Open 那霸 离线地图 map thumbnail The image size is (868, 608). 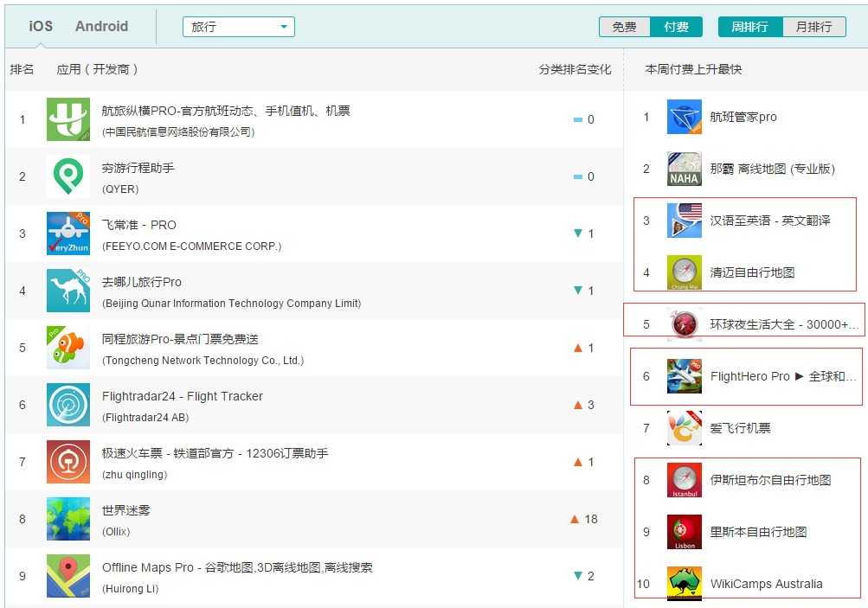click(x=685, y=169)
